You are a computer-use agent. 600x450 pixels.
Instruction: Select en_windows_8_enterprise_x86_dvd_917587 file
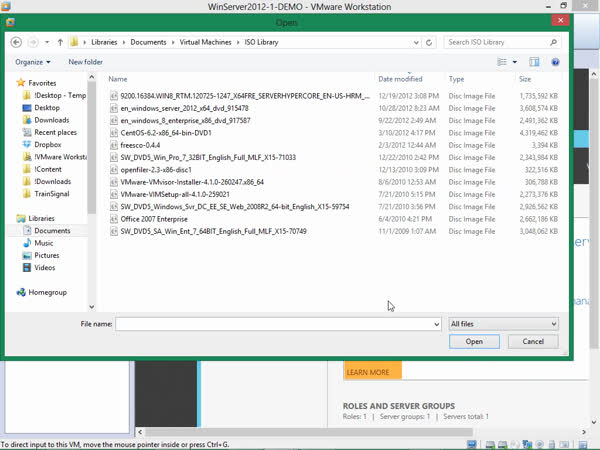click(x=185, y=121)
